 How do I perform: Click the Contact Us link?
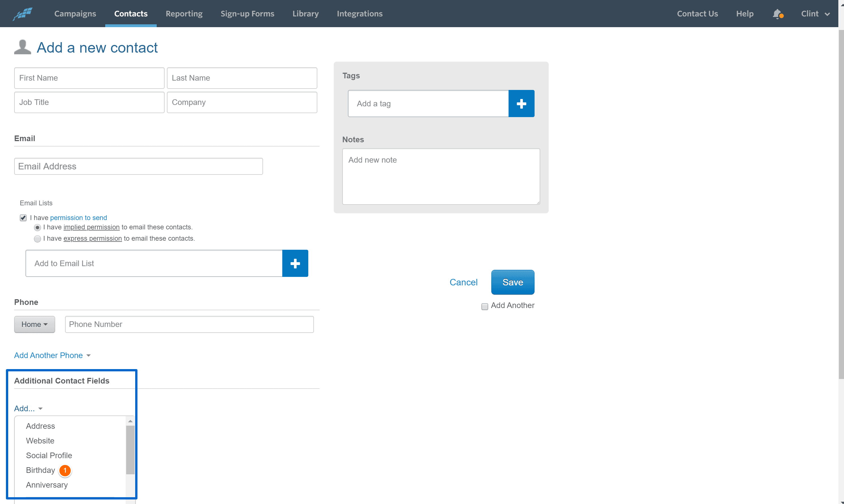(x=697, y=14)
